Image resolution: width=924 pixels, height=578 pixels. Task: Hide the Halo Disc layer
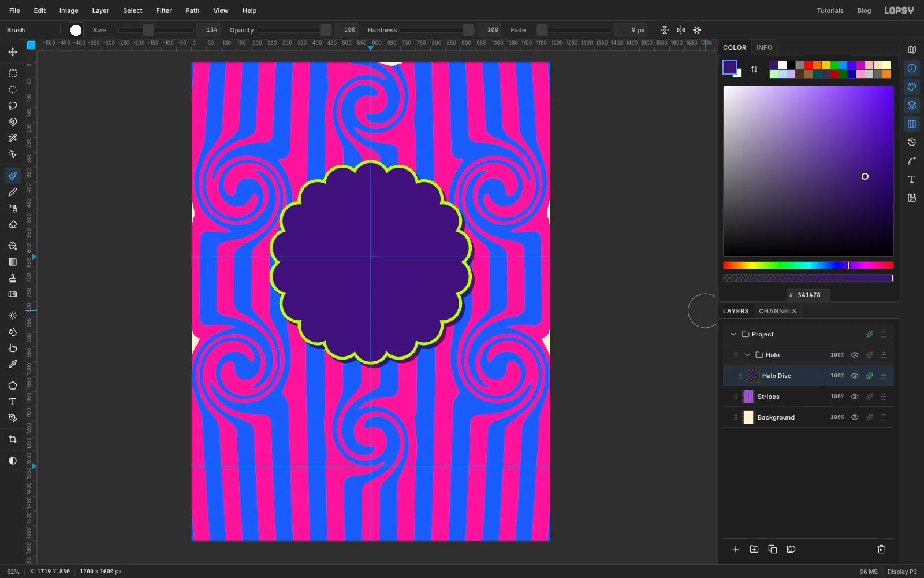coord(855,376)
